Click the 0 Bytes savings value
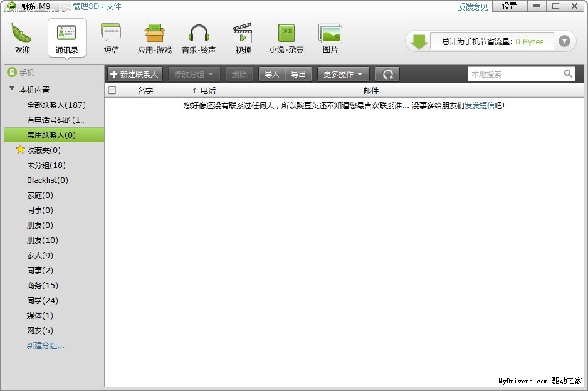 click(x=529, y=41)
